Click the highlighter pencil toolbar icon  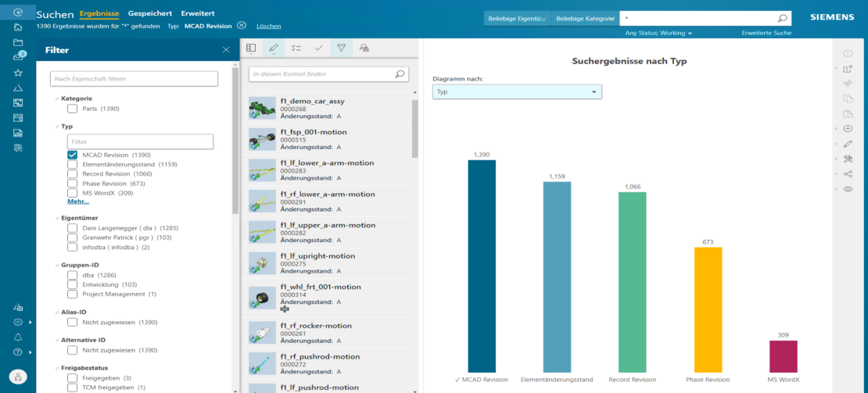(x=274, y=48)
